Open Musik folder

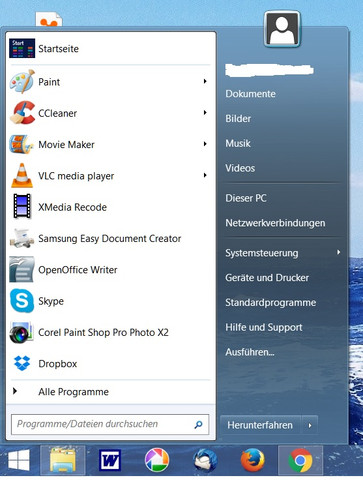tap(238, 144)
